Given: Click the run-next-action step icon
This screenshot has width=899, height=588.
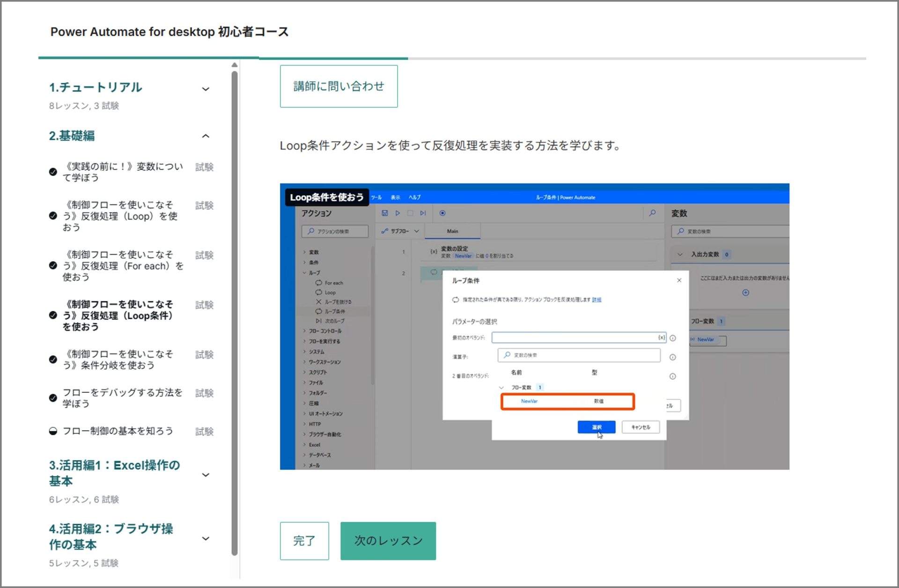Looking at the screenshot, I should (x=423, y=213).
